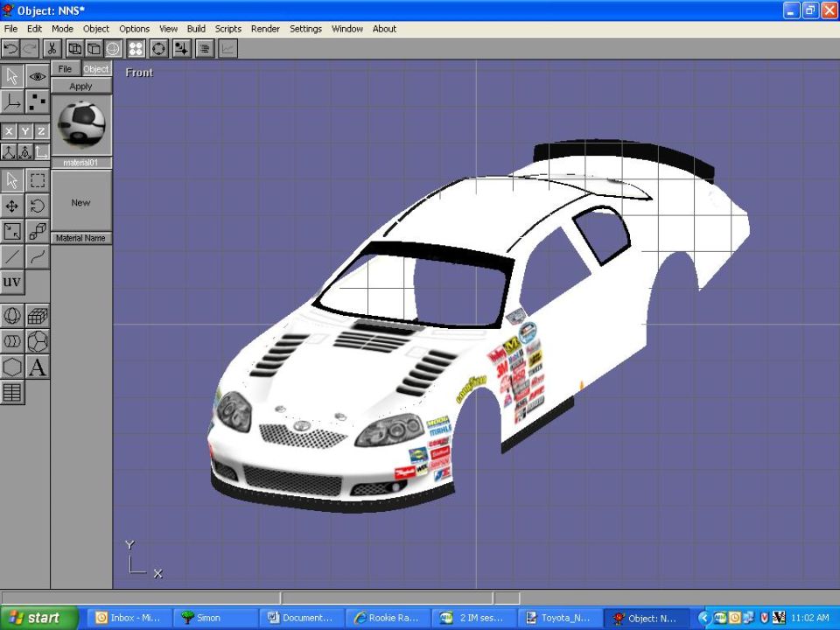This screenshot has height=630, width=840.
Task: Open the Window menu
Action: tap(347, 29)
